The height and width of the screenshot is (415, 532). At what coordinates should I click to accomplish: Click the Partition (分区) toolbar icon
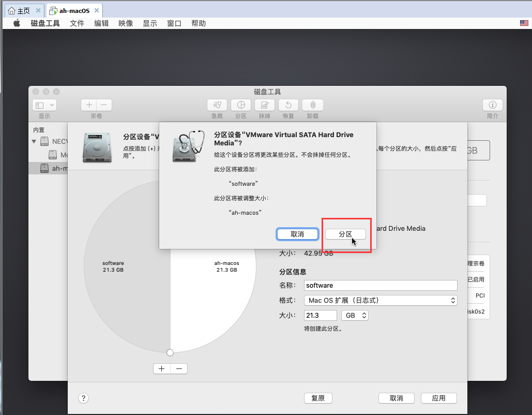(241, 105)
